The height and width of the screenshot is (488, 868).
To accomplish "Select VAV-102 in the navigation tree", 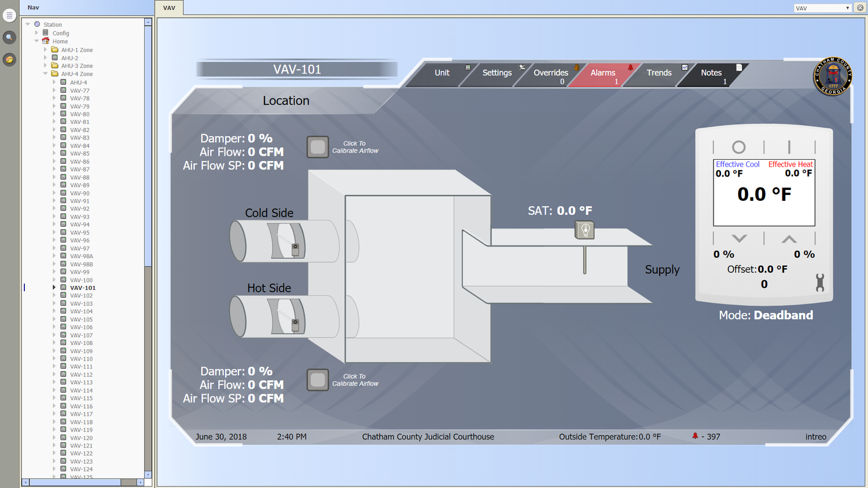I will (81, 295).
